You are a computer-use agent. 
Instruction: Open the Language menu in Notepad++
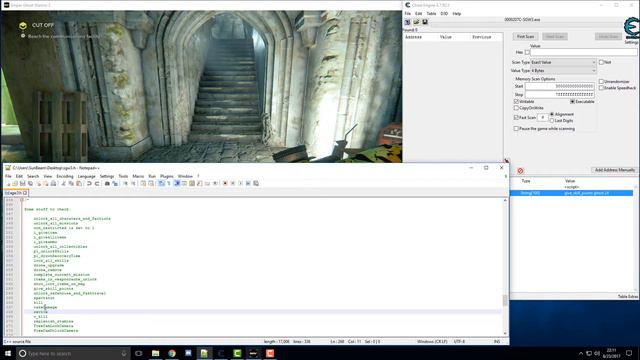[87, 176]
